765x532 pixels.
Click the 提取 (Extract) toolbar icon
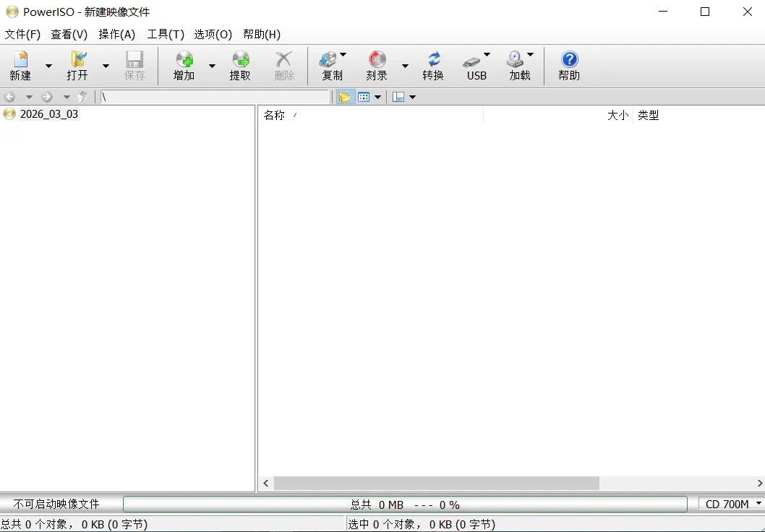(x=240, y=66)
